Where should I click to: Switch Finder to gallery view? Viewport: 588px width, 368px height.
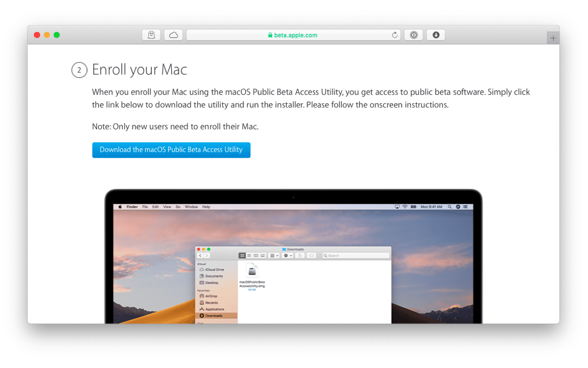point(263,256)
